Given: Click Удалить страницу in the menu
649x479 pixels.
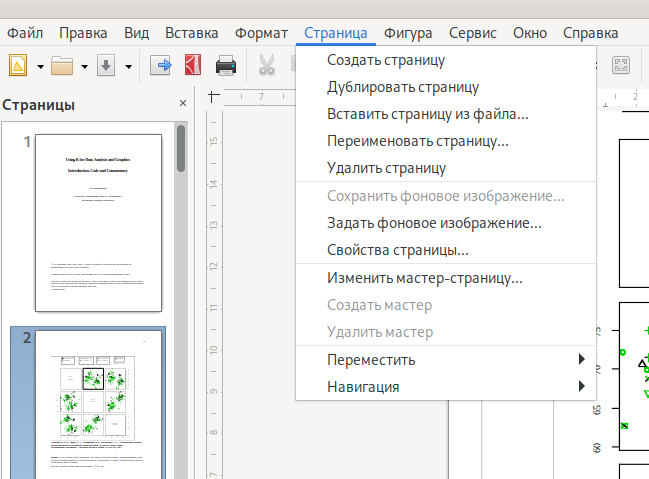Looking at the screenshot, I should pos(386,168).
